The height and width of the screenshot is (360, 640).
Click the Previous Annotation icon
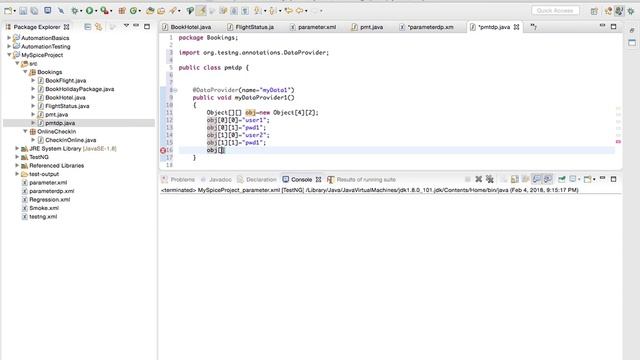point(272,11)
